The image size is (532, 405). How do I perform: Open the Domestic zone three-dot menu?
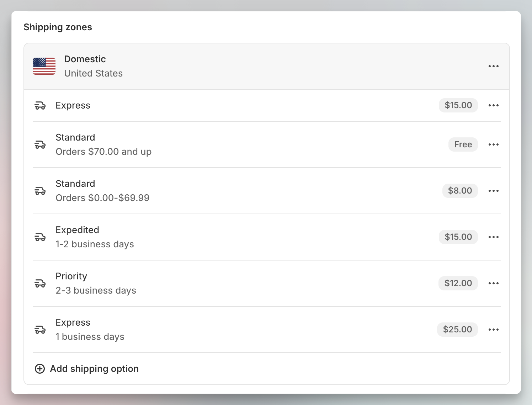[x=493, y=66]
